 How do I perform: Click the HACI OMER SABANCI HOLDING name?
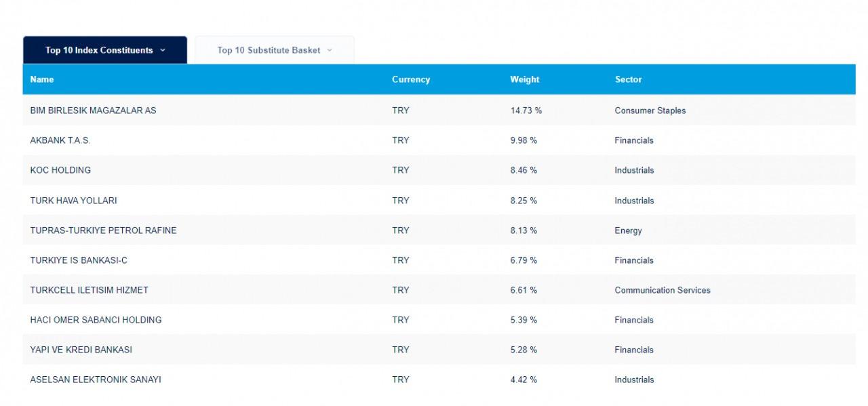click(x=96, y=320)
